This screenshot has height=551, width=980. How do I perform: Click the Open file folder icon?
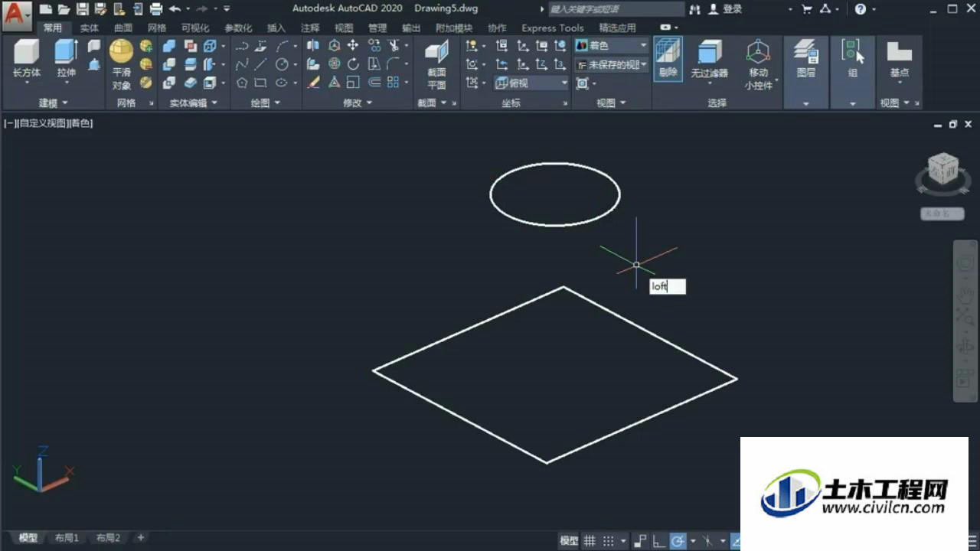click(x=64, y=9)
